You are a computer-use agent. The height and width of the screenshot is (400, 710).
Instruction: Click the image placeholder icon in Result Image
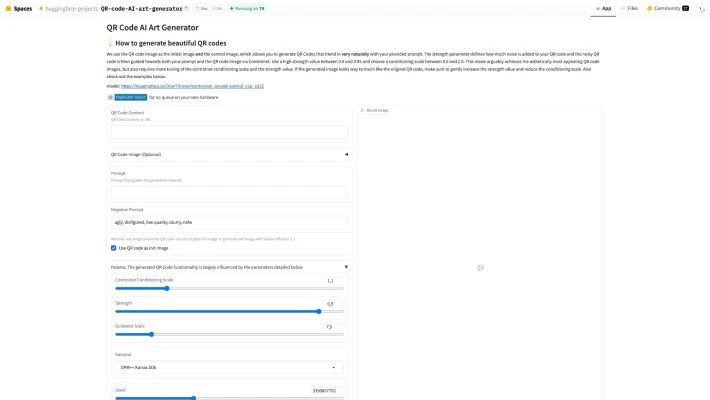point(480,268)
